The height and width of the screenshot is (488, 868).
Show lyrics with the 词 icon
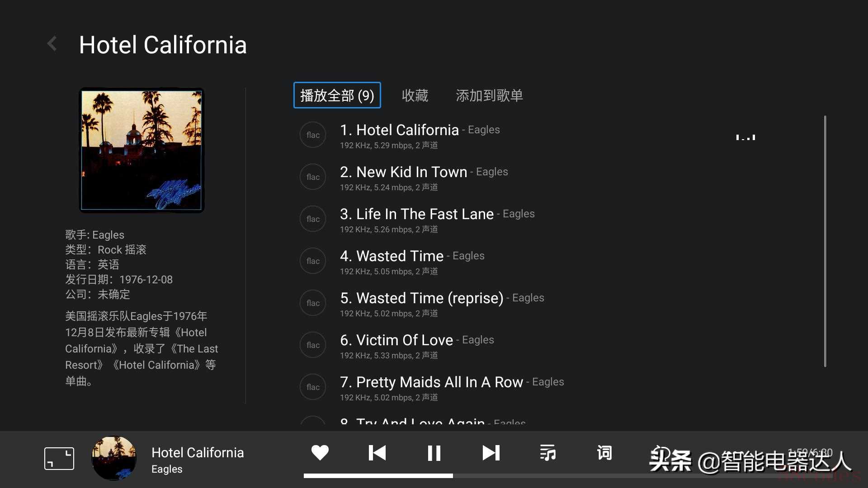click(604, 453)
